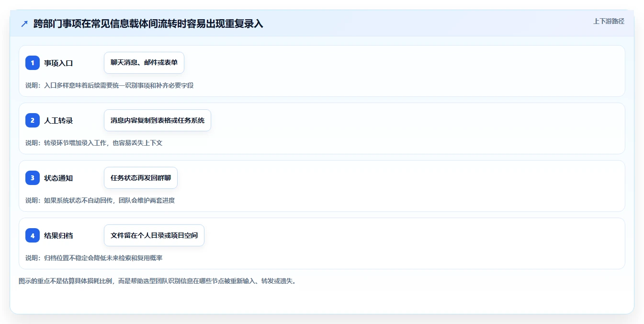This screenshot has width=644, height=324.
Task: Click the 任务状态再发回群聊 chip
Action: coord(141,178)
